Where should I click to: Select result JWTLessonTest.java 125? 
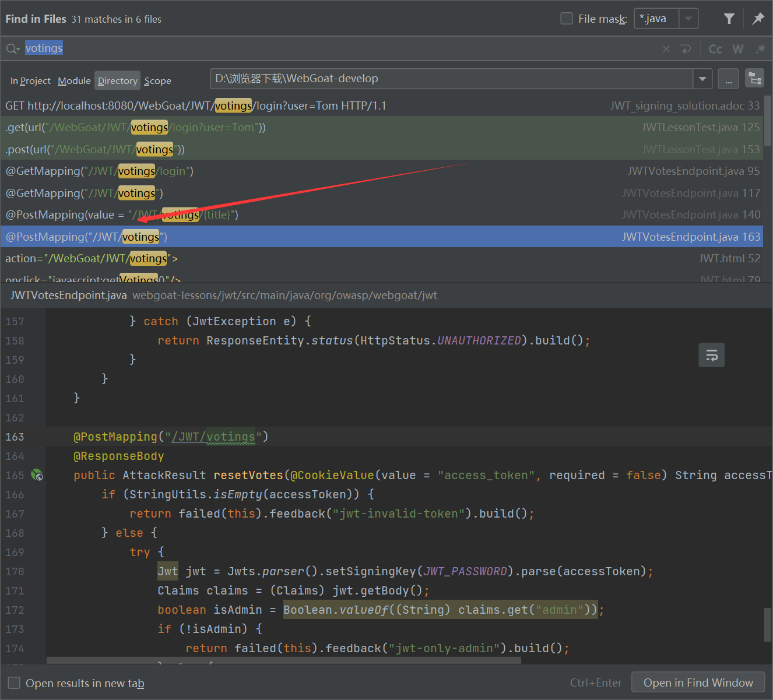(x=382, y=127)
